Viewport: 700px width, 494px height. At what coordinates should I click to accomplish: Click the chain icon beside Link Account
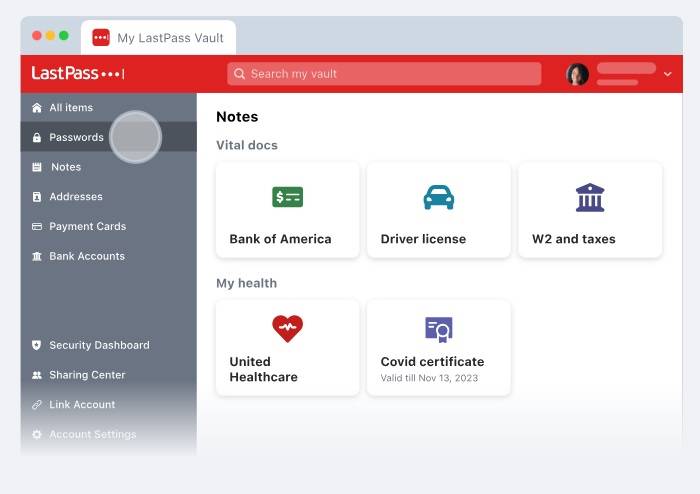37,405
